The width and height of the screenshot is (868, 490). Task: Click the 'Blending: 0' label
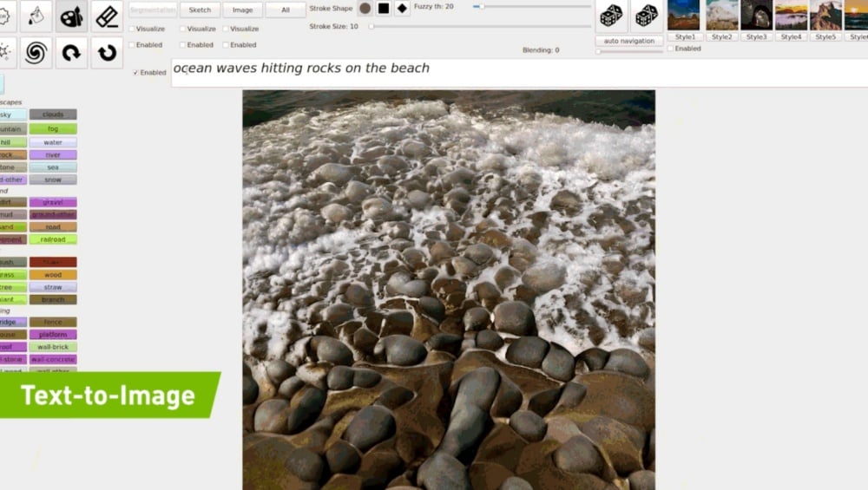(541, 49)
